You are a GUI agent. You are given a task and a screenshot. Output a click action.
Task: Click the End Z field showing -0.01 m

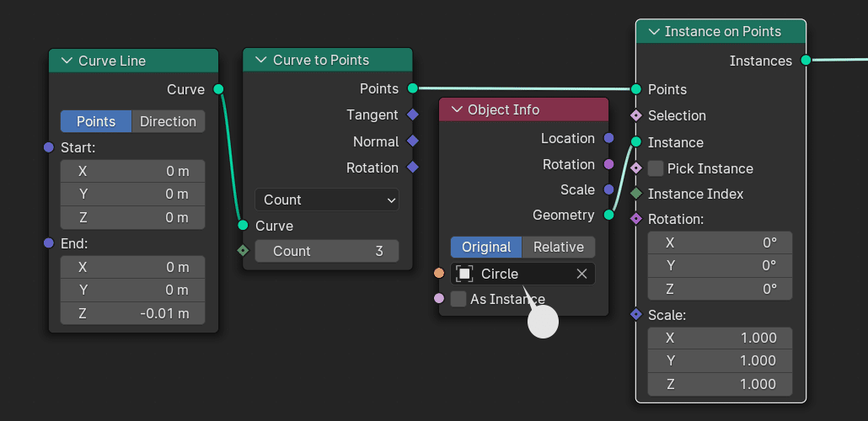tap(133, 314)
